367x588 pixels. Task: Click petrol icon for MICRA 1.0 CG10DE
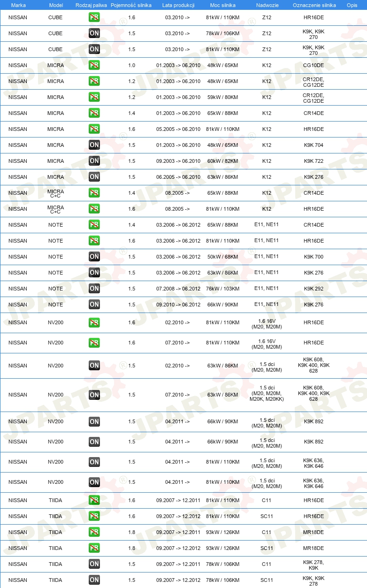94,65
